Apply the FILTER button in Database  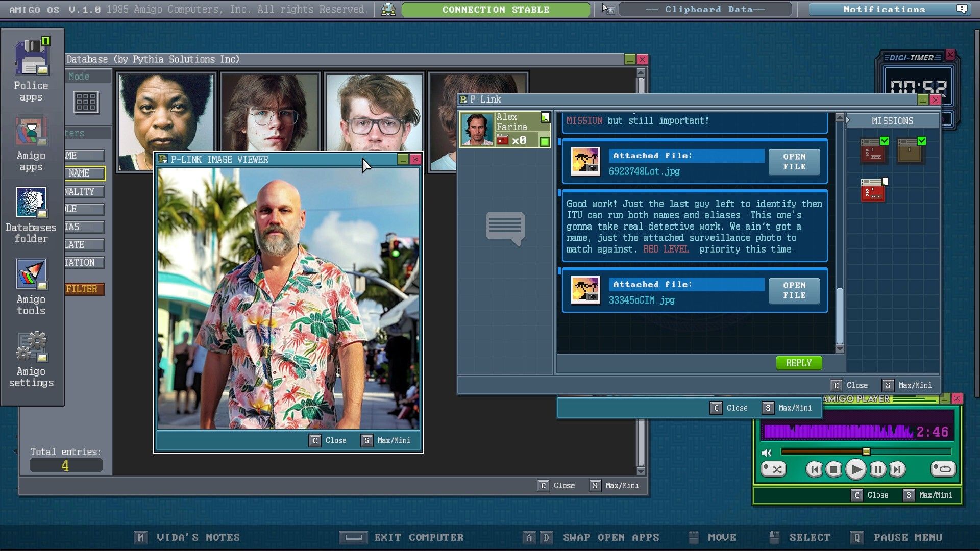(x=85, y=289)
